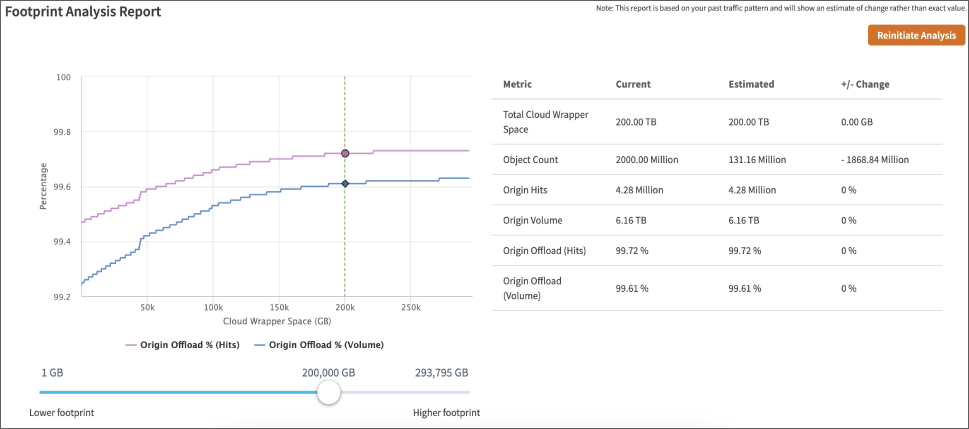Click the Total Cloud Wrapper Space row label
Viewport: 969px width, 429px height.
point(545,122)
